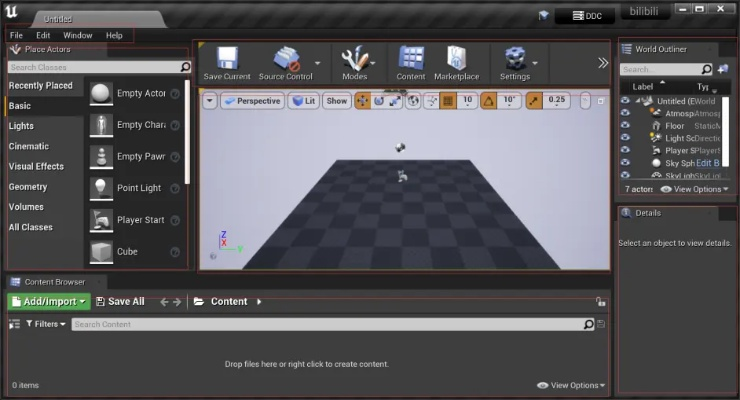The height and width of the screenshot is (400, 740).
Task: Open the Edit menu
Action: coord(43,35)
